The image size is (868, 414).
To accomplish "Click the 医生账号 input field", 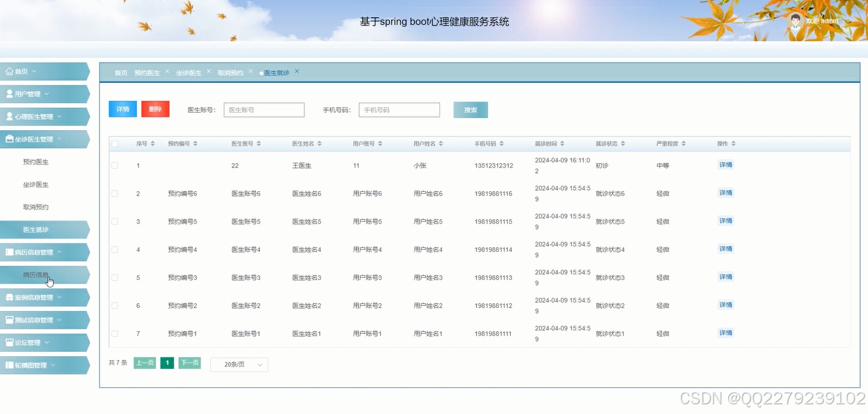I will click(x=263, y=110).
